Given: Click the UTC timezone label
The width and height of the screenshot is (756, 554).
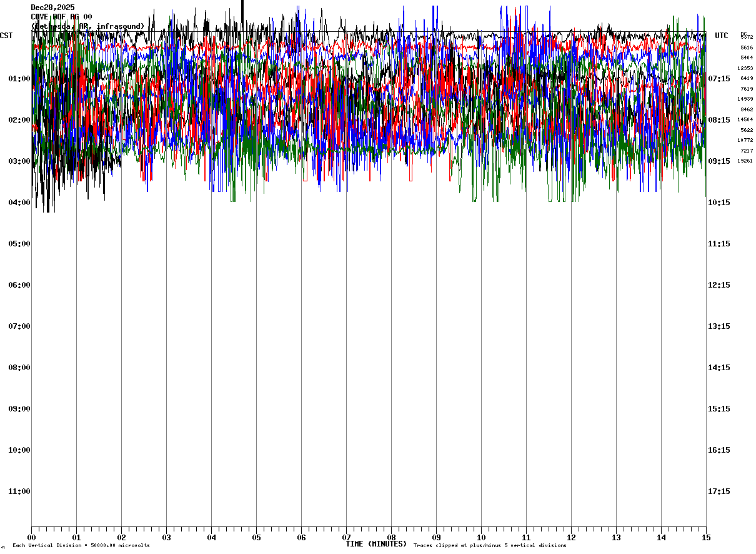Looking at the screenshot, I should tap(722, 36).
